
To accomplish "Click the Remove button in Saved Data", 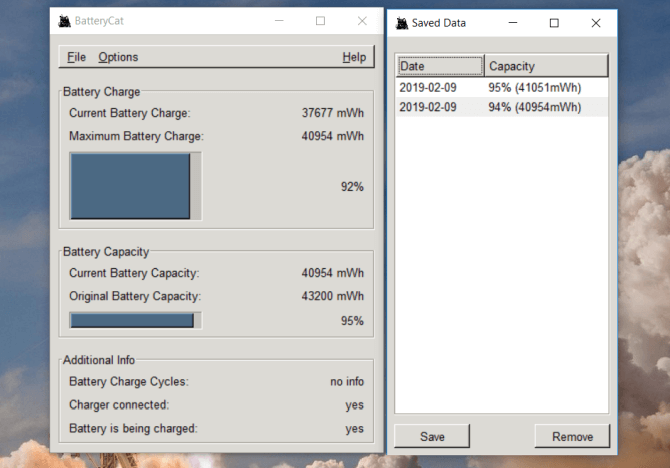I will click(572, 436).
